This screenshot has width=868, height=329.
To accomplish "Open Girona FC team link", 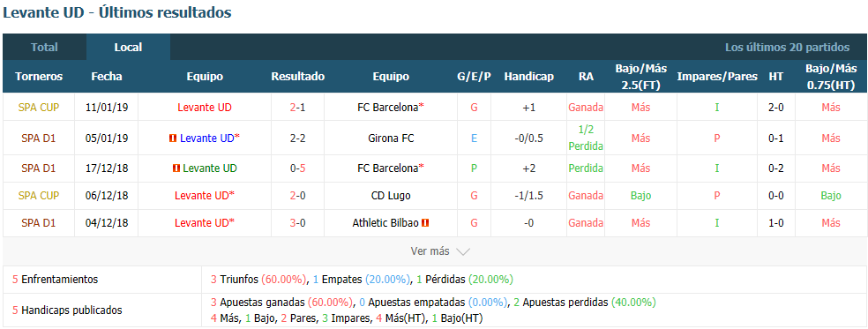I will coord(390,138).
